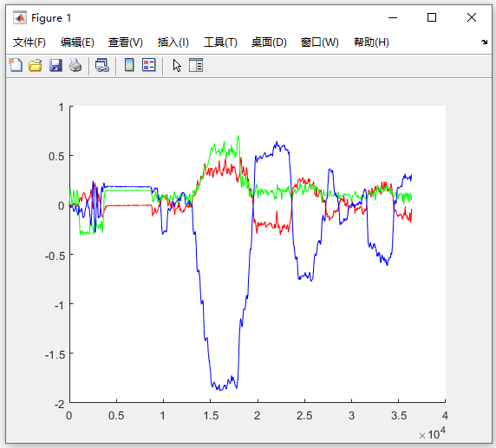Click the blue curve's lowest trough
Image resolution: width=496 pixels, height=448 pixels.
pos(220,390)
